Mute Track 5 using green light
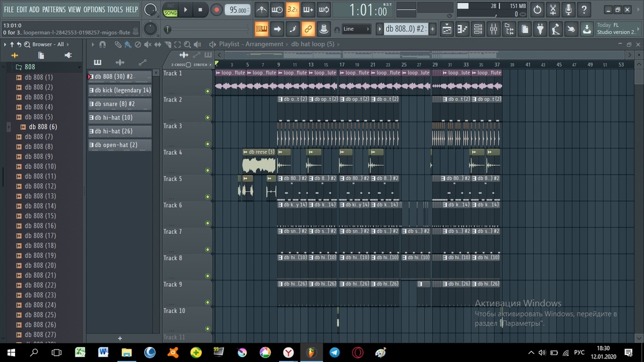This screenshot has height=362, width=644. coord(208,197)
